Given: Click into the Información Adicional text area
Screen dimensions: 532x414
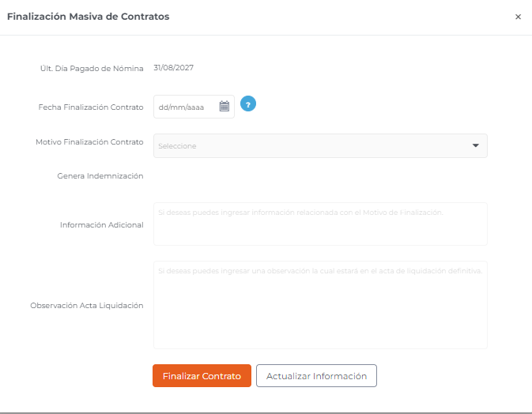Looking at the screenshot, I should coord(320,224).
